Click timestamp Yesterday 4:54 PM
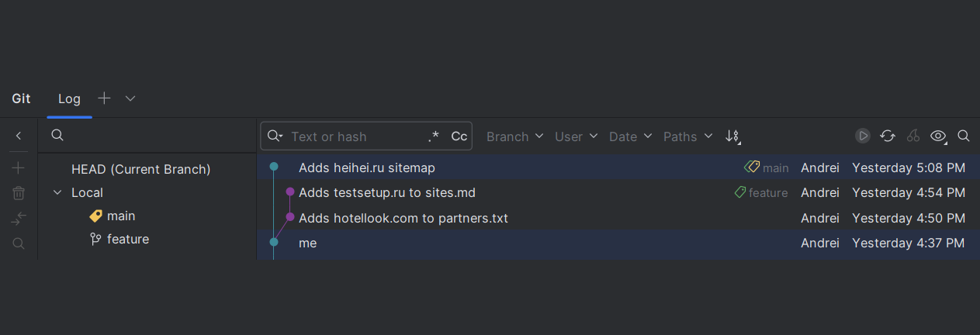Viewport: 980px width, 335px height. pos(909,192)
